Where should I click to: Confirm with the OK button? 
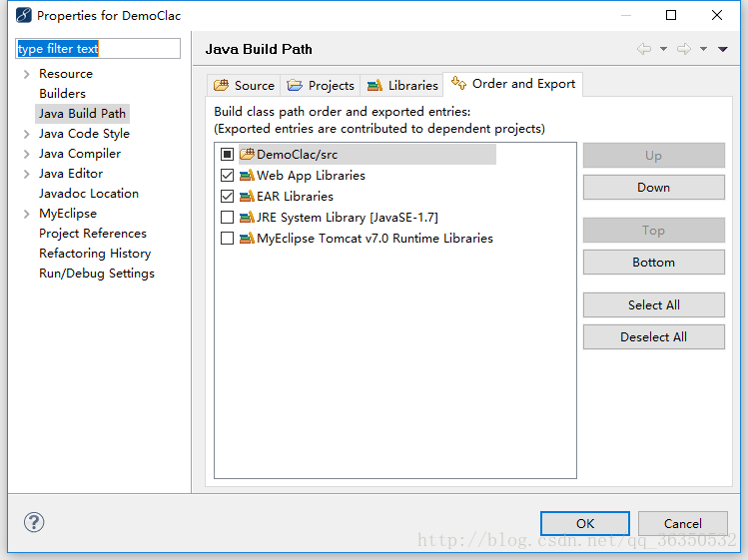585,523
